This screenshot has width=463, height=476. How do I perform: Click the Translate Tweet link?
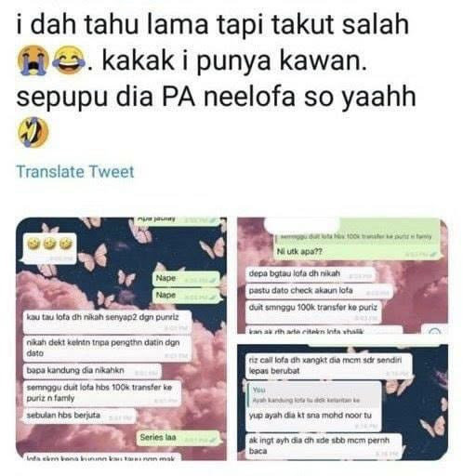pos(75,172)
